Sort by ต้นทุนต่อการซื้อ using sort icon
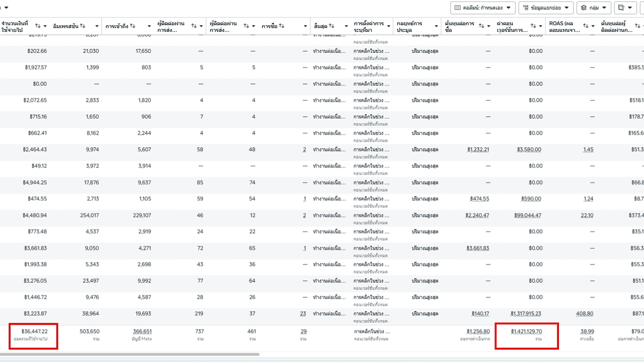 [481, 26]
